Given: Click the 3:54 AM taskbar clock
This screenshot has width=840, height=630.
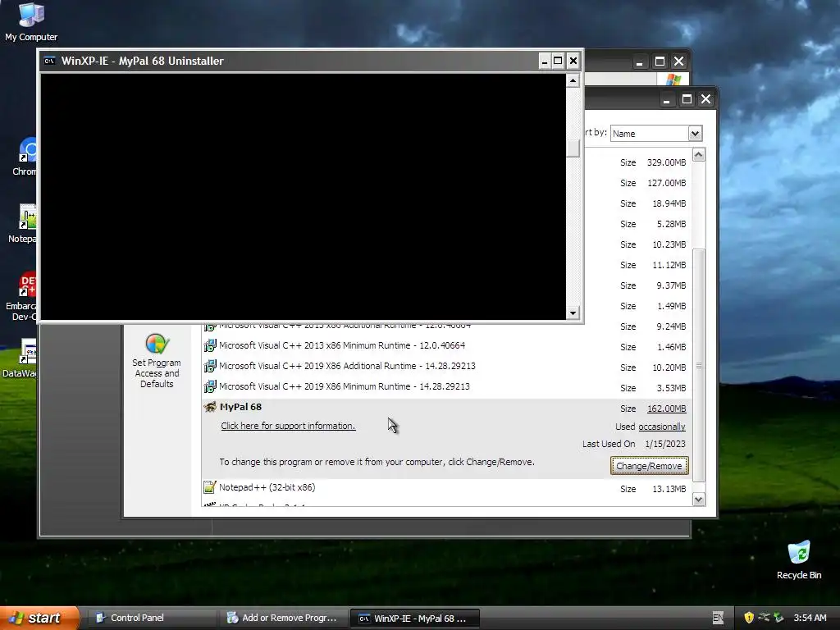Looking at the screenshot, I should point(810,618).
